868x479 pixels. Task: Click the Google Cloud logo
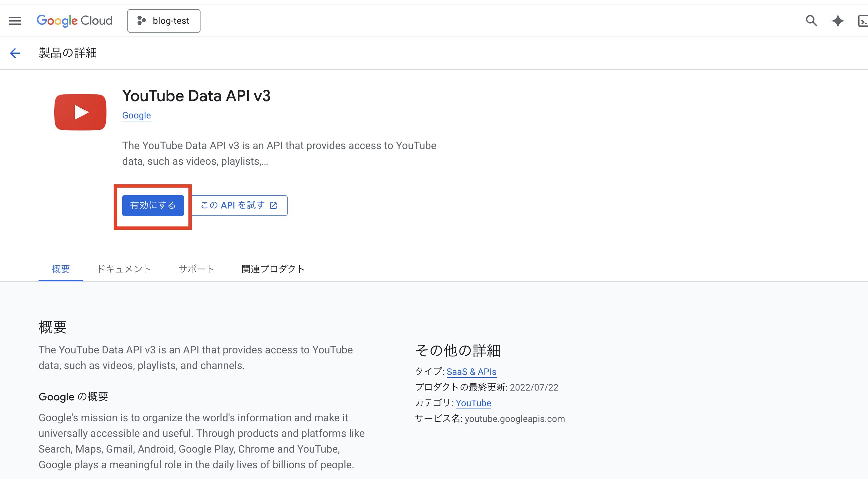(74, 21)
